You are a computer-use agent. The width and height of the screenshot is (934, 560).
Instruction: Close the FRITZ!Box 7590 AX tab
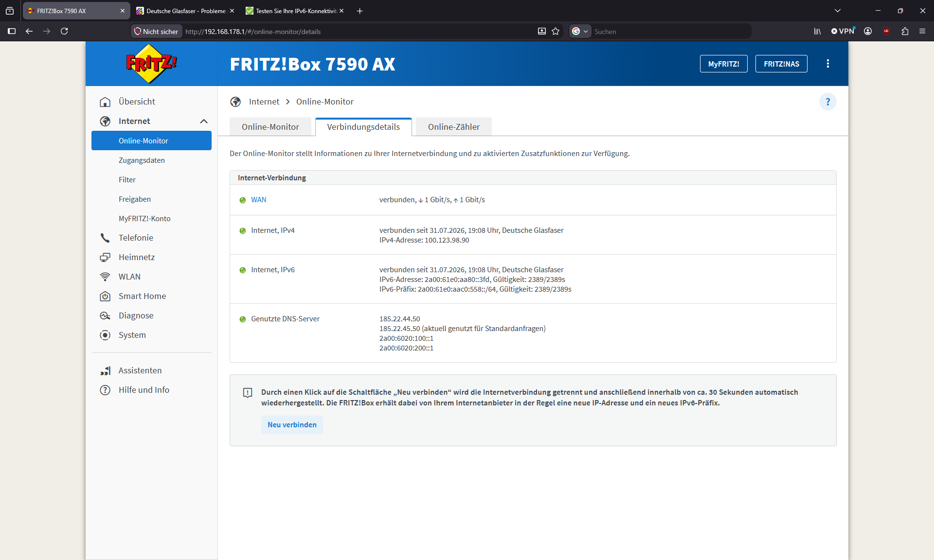pos(122,11)
